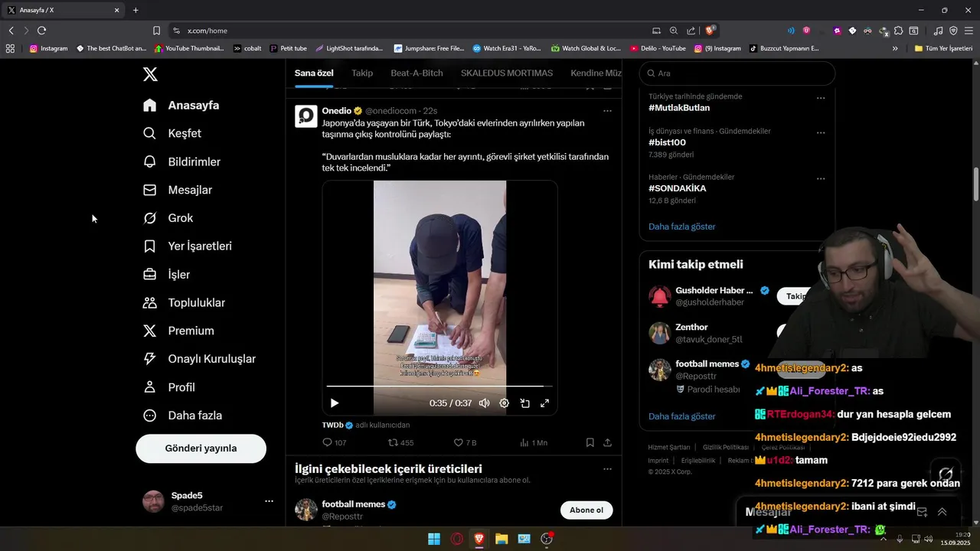Show more follow suggestions link
The width and height of the screenshot is (980, 551).
681,416
